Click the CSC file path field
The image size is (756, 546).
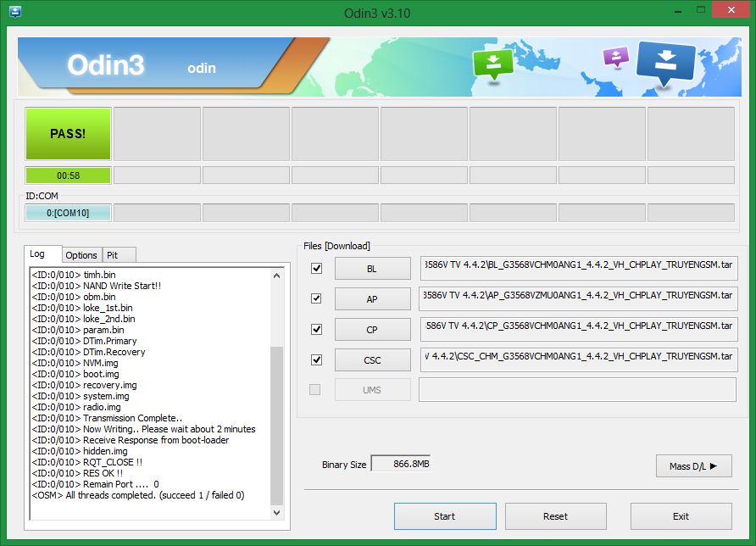(x=579, y=359)
